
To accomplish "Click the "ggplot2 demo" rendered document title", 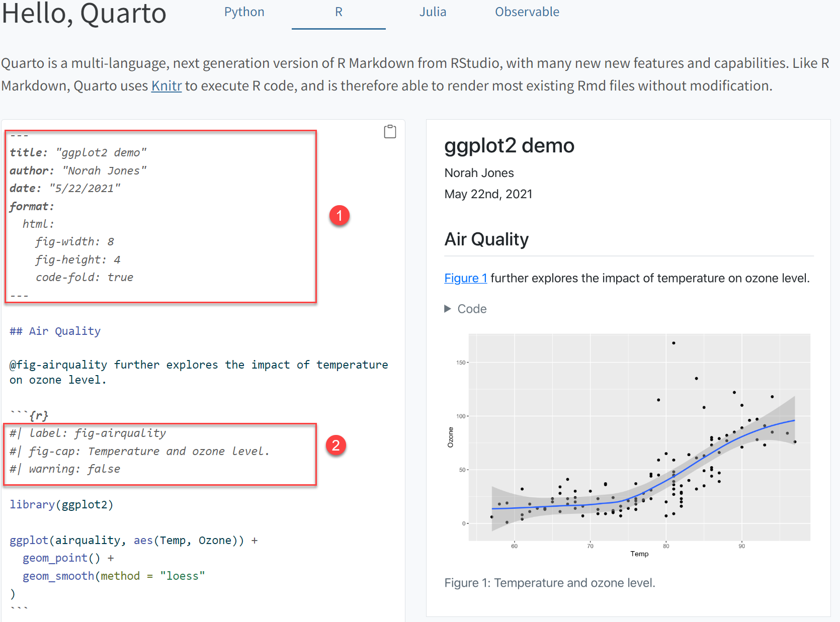I will pos(509,146).
